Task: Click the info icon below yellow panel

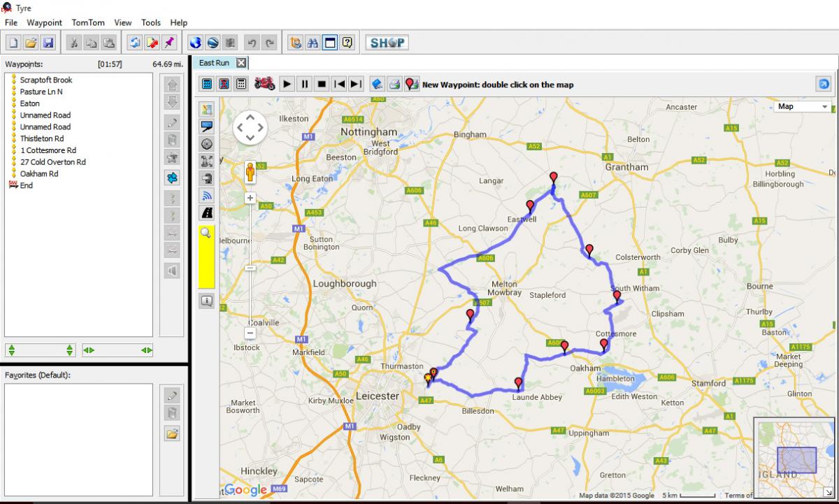Action: click(207, 301)
